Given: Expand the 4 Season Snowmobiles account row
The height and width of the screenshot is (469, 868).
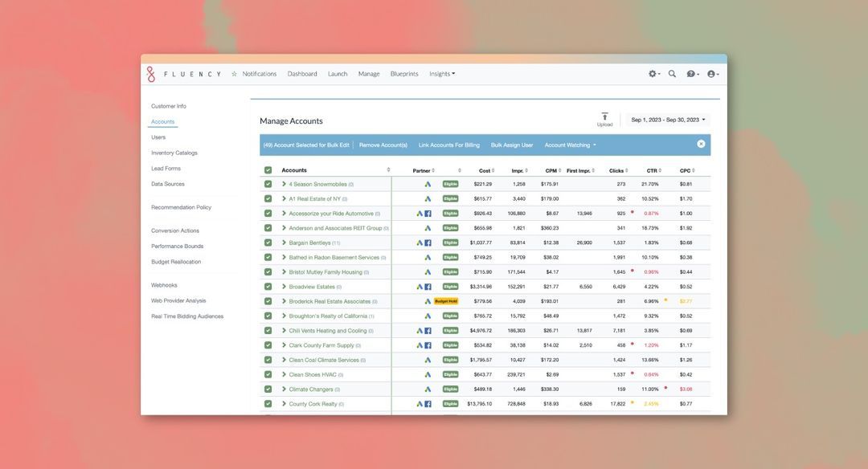Looking at the screenshot, I should pos(283,182).
